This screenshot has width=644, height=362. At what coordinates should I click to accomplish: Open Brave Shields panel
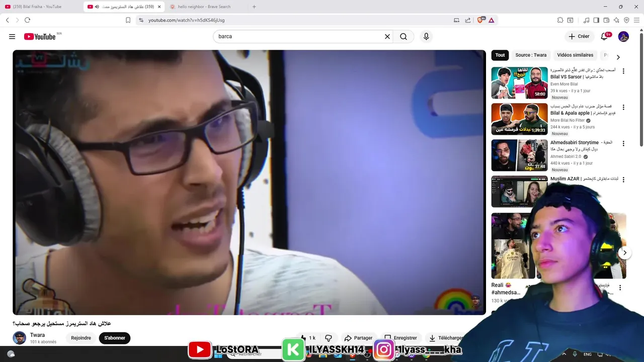tap(480, 20)
